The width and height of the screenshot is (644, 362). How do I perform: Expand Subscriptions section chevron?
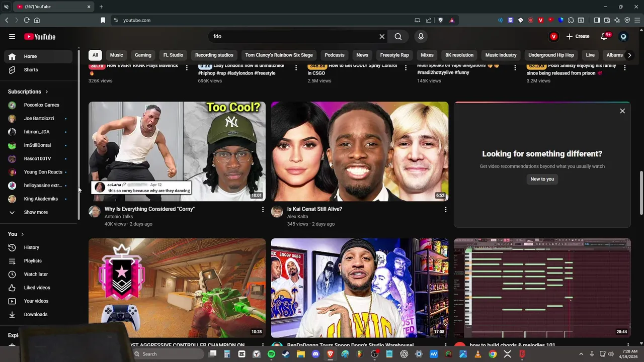47,92
